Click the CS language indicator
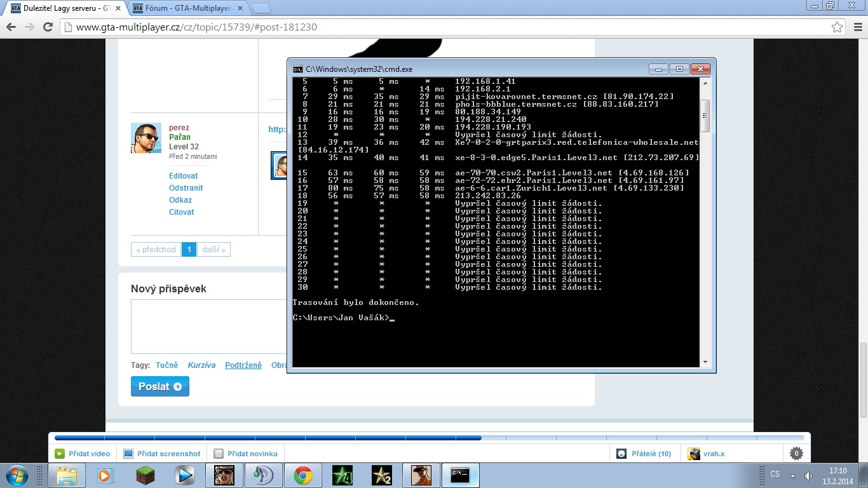868x488 pixels. point(775,474)
